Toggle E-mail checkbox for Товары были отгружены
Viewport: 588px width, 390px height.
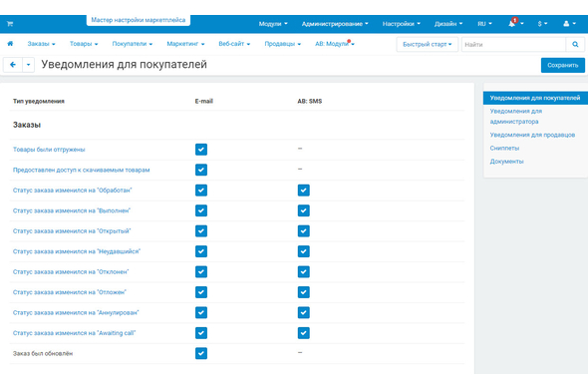pos(201,150)
